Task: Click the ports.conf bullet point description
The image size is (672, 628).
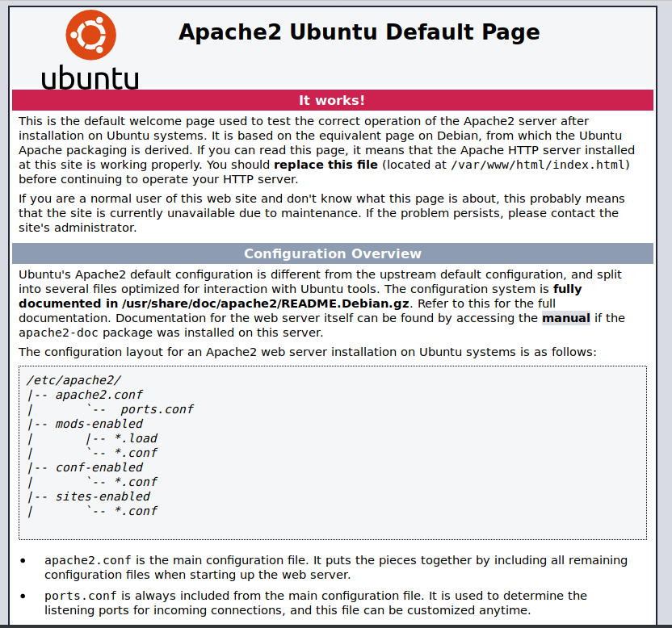Action: point(316,603)
